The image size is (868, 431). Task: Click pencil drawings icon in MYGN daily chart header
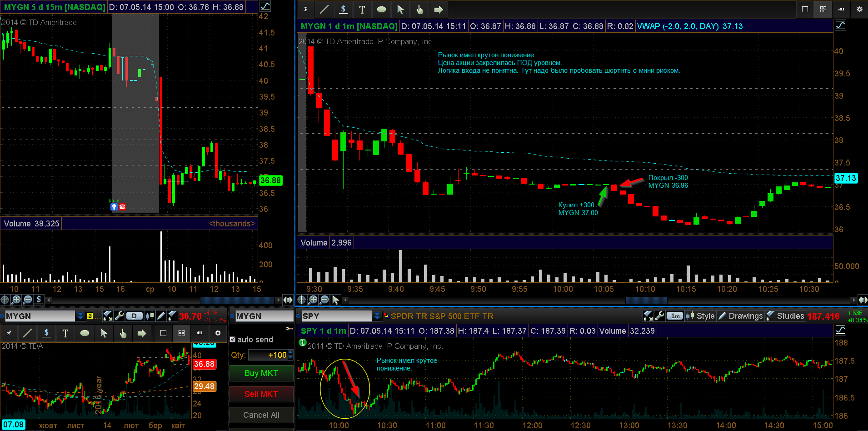[x=161, y=316]
